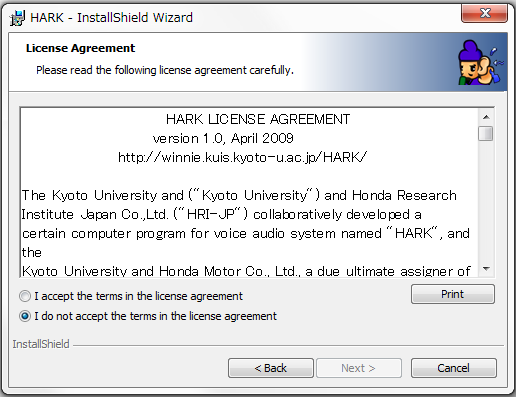Close the InstallShield Wizard window
516x397 pixels.
coord(484,13)
